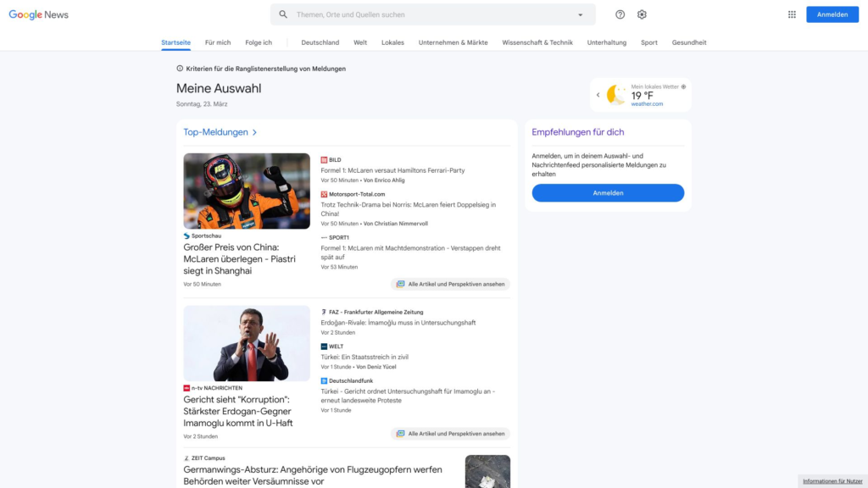This screenshot has width=868, height=488.
Task: Open SPORT1 article McLaren mit Machtdemonstration
Action: tap(410, 252)
